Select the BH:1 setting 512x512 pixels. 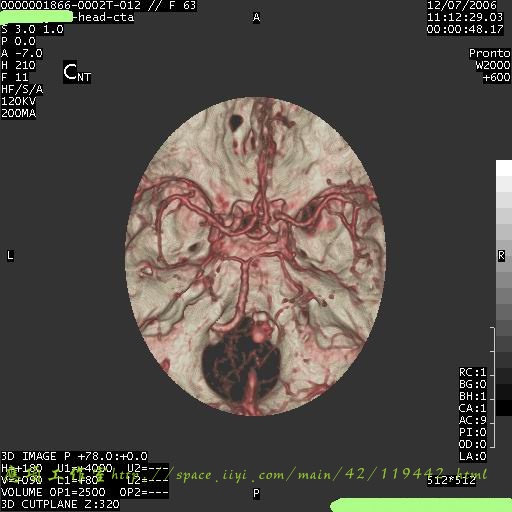473,396
